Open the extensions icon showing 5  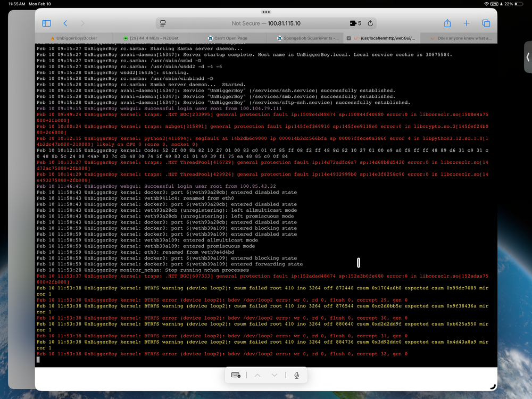(355, 23)
